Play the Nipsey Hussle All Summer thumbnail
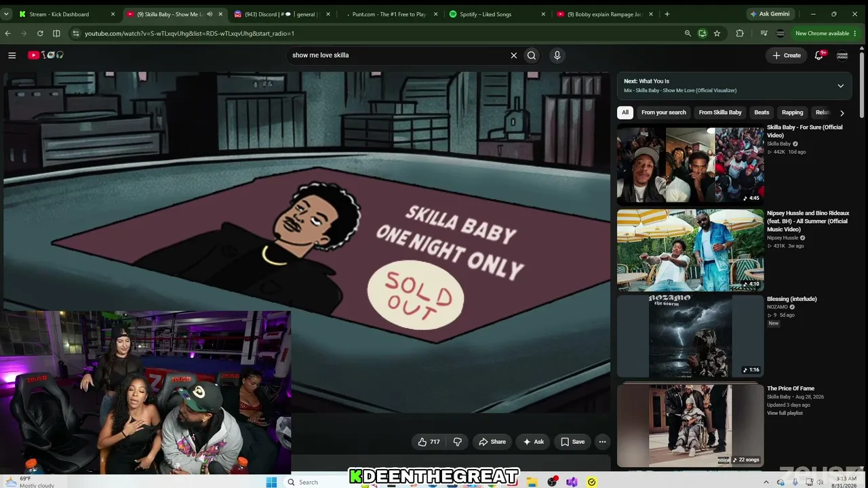This screenshot has width=868, height=488. pyautogui.click(x=690, y=250)
